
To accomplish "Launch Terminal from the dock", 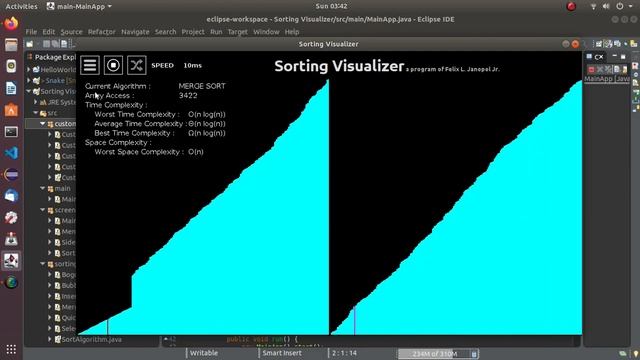I will [11, 131].
